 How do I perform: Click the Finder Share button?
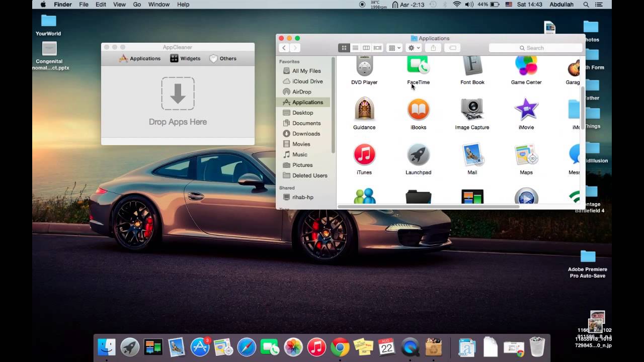[433, 48]
